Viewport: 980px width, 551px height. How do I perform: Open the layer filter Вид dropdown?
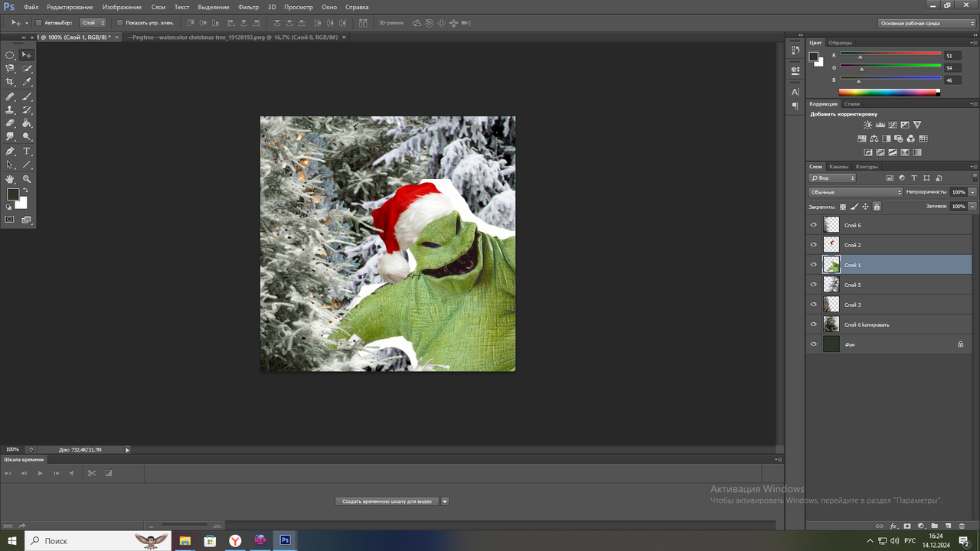832,178
